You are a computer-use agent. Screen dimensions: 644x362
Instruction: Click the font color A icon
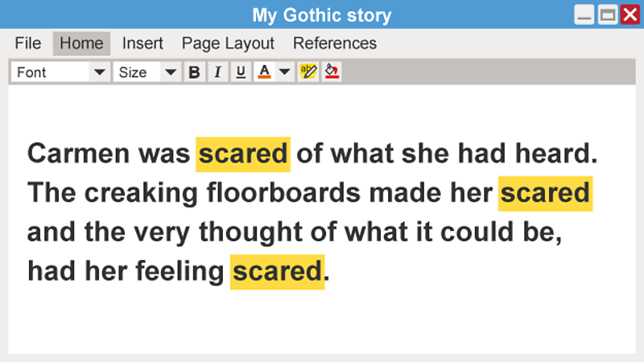(x=264, y=72)
